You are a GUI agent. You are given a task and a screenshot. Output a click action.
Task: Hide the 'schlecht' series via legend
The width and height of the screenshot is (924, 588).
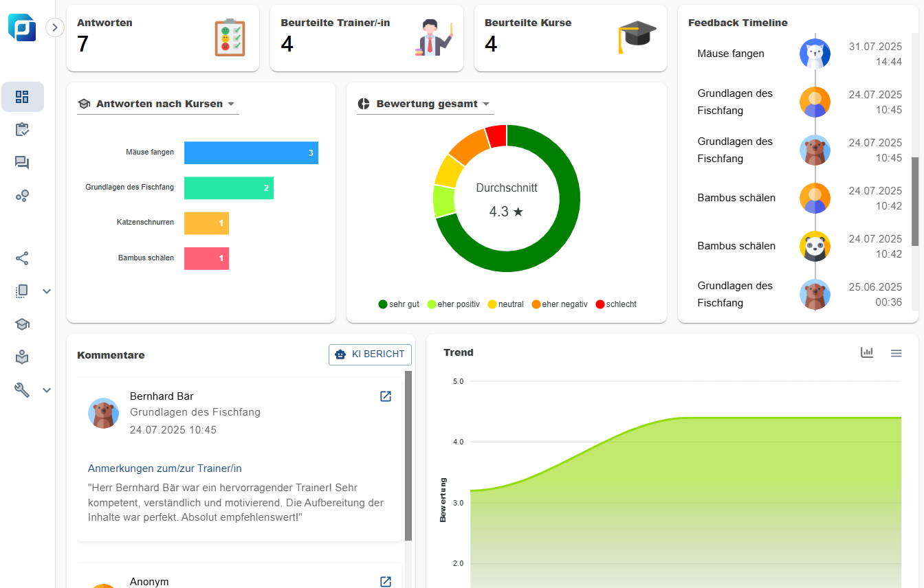(616, 304)
